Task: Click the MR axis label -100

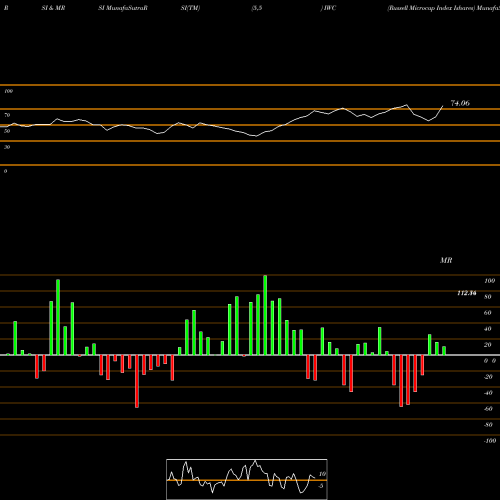Action: point(489,441)
